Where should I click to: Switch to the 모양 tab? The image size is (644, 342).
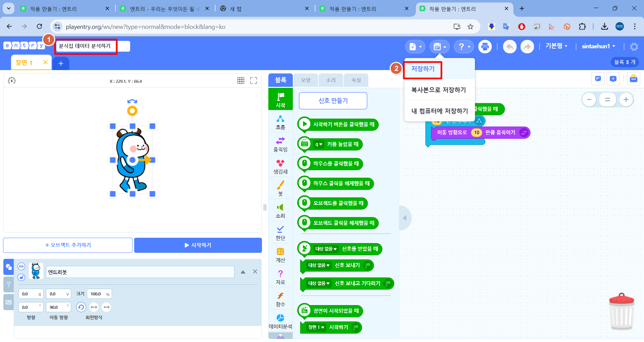coord(306,80)
